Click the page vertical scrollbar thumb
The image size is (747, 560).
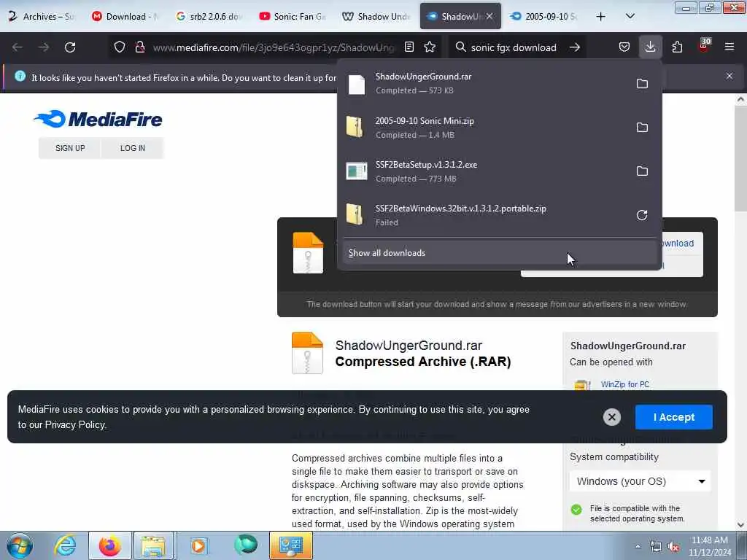pos(740,160)
